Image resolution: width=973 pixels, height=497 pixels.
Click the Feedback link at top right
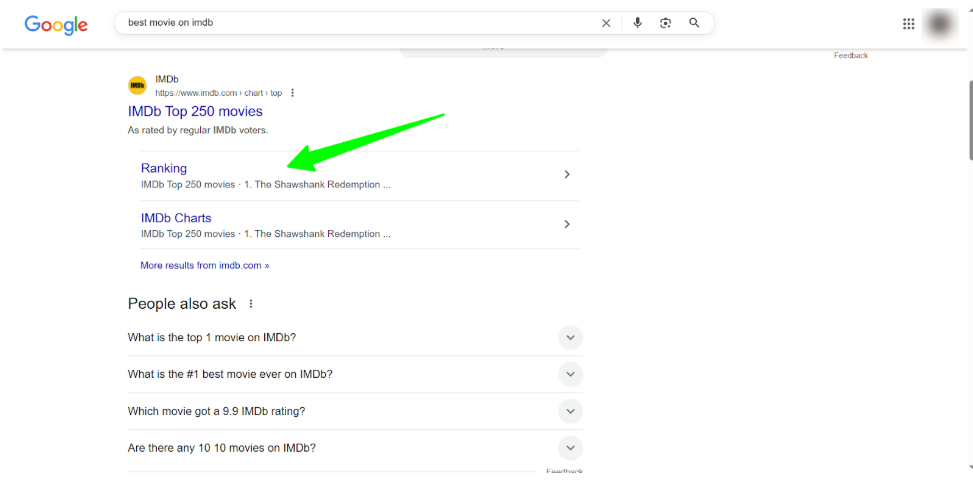(x=851, y=56)
